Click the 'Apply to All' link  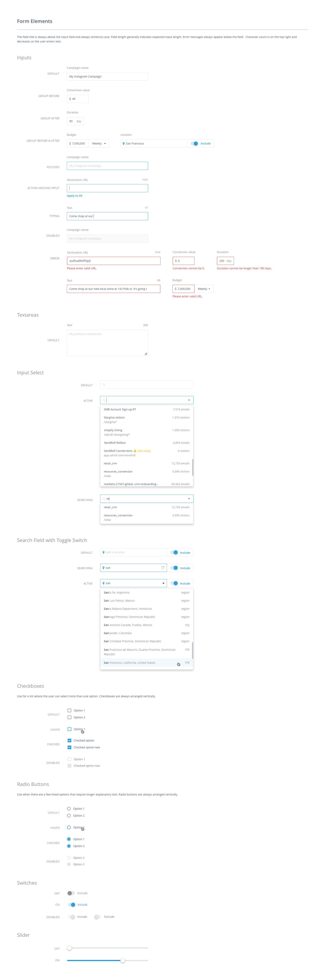point(74,195)
